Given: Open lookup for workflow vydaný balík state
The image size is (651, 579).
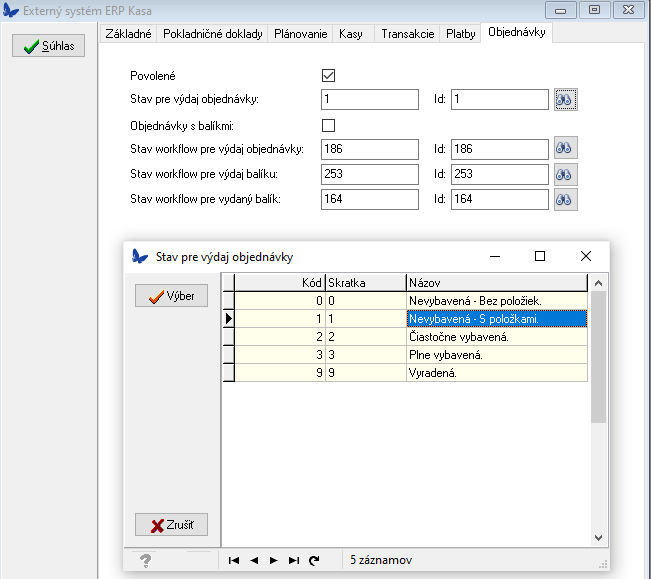Looking at the screenshot, I should pos(566,199).
